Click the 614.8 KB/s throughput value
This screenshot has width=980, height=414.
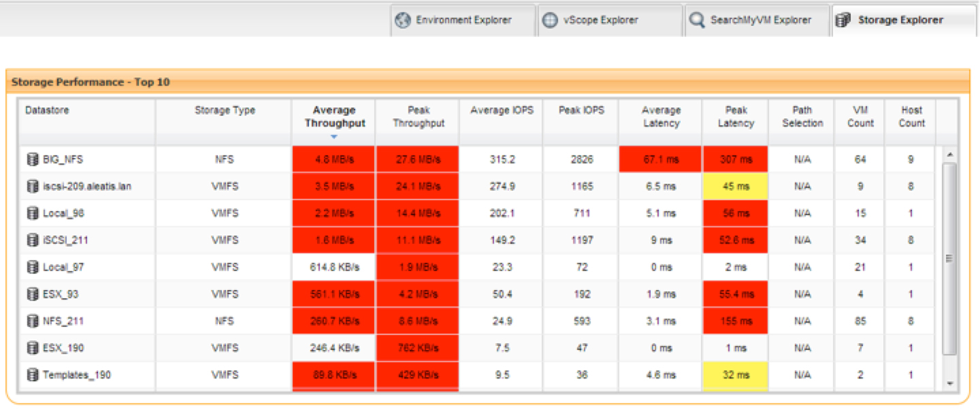(x=334, y=268)
